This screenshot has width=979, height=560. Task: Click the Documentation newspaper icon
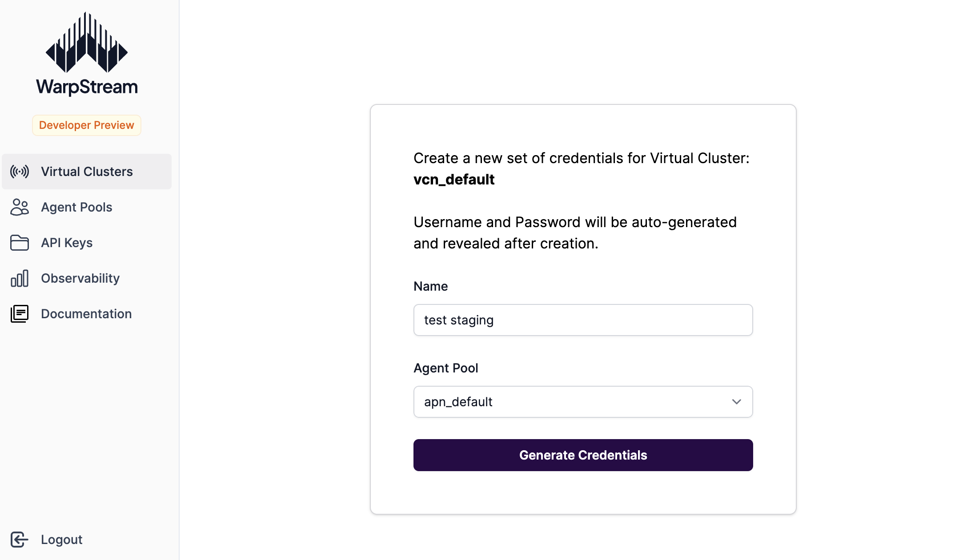pos(20,314)
